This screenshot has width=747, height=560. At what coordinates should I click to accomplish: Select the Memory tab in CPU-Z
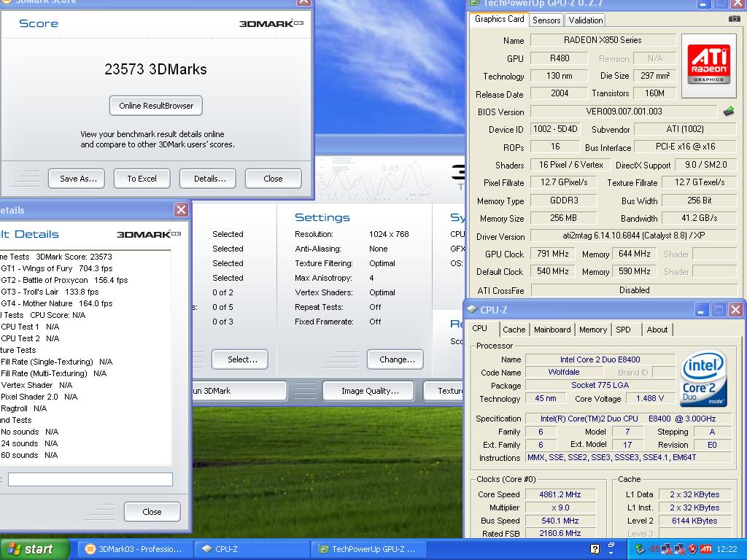click(x=593, y=330)
